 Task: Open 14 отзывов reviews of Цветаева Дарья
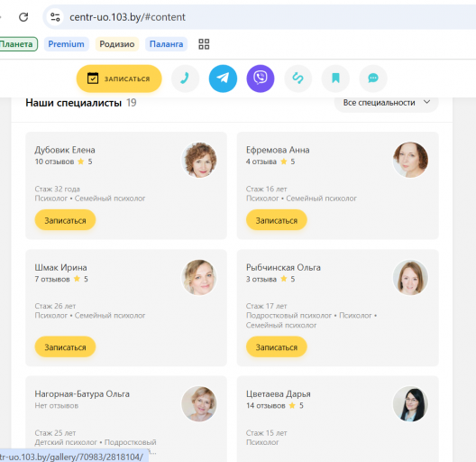tap(266, 406)
